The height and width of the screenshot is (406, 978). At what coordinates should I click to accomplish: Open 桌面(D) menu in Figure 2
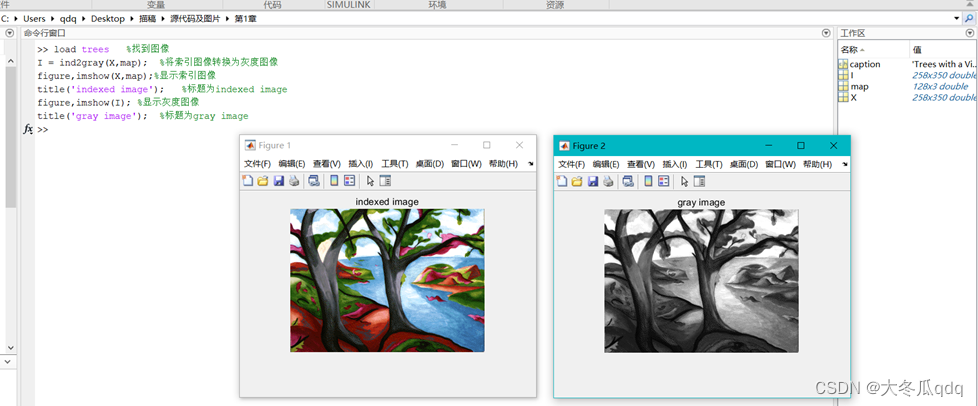tap(744, 164)
